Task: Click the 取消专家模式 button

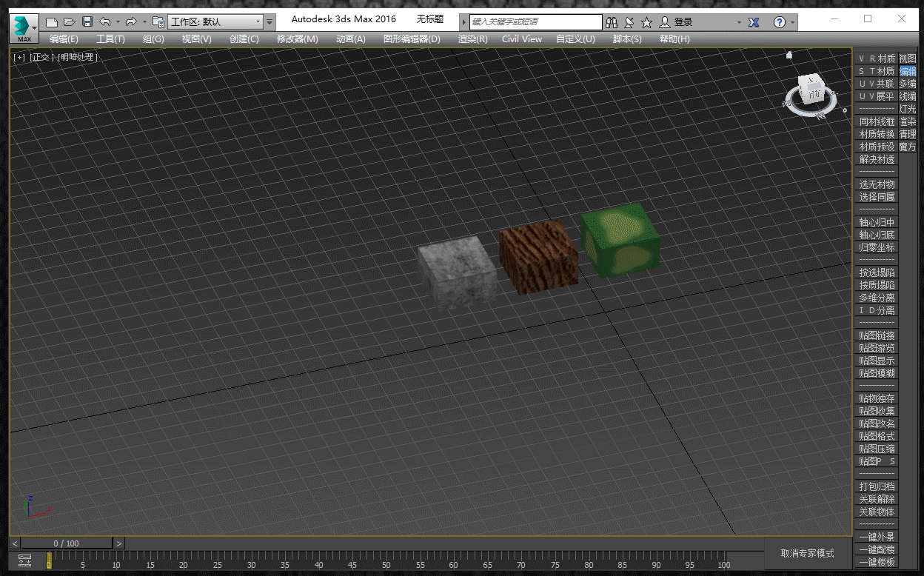Action: 807,553
